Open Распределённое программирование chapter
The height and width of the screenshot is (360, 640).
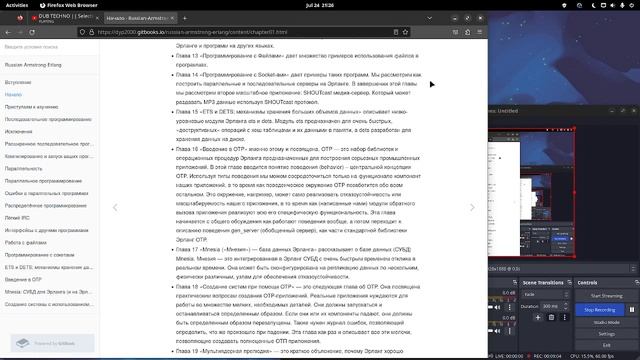[46, 205]
